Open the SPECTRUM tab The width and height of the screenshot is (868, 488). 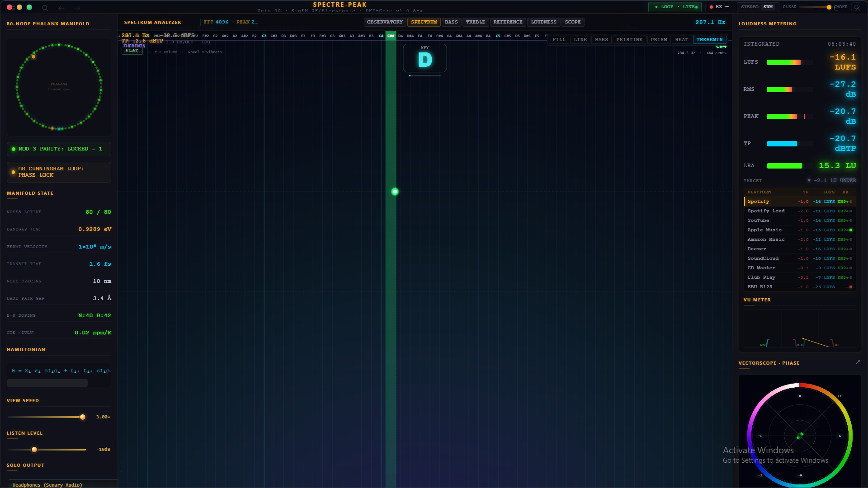[x=424, y=22]
